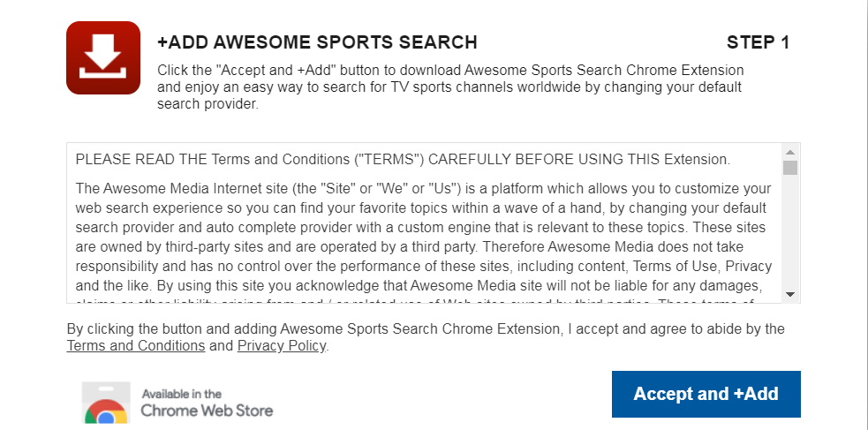Screen dimensions: 868x430
Task: Click the terms box scrollbar up arrow
Action: coord(790,152)
